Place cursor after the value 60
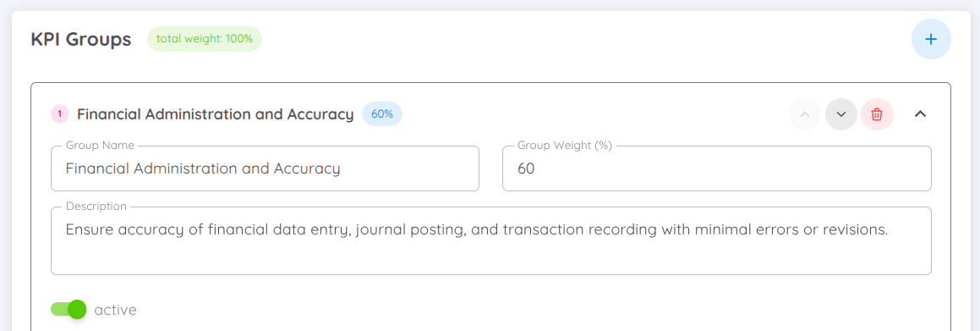The width and height of the screenshot is (980, 331). pyautogui.click(x=535, y=168)
